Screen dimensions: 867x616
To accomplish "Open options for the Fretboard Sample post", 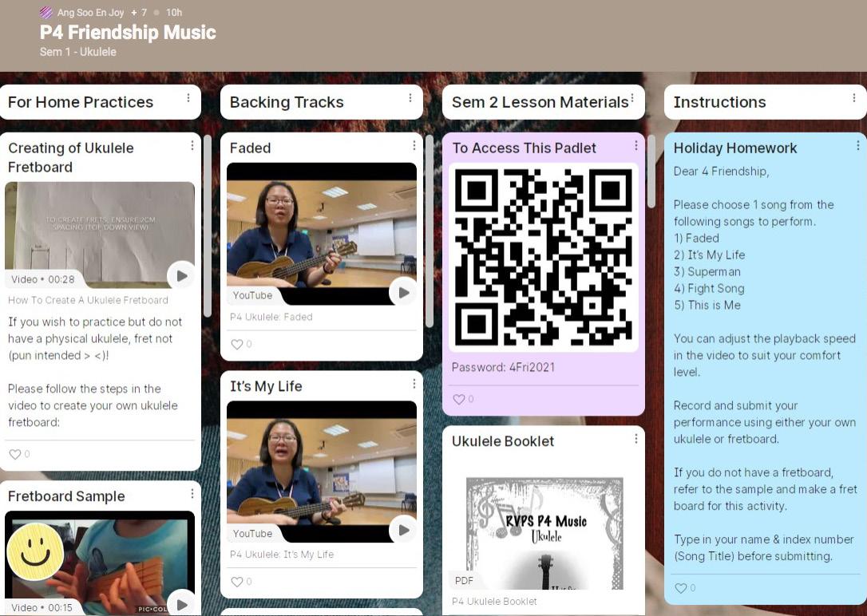I will (192, 493).
